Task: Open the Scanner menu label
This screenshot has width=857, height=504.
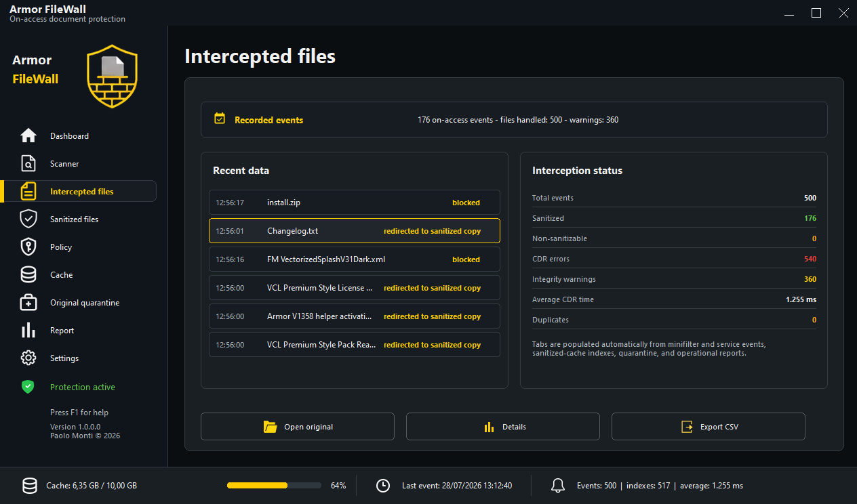Action: coord(64,164)
